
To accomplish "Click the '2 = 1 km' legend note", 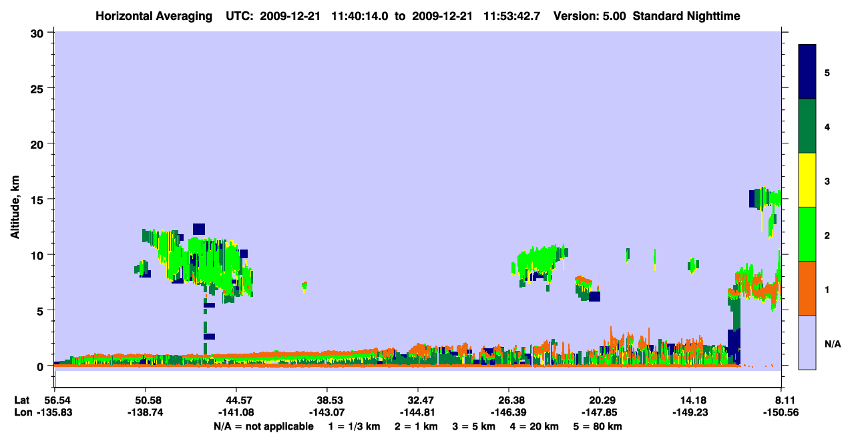I will pos(415,426).
